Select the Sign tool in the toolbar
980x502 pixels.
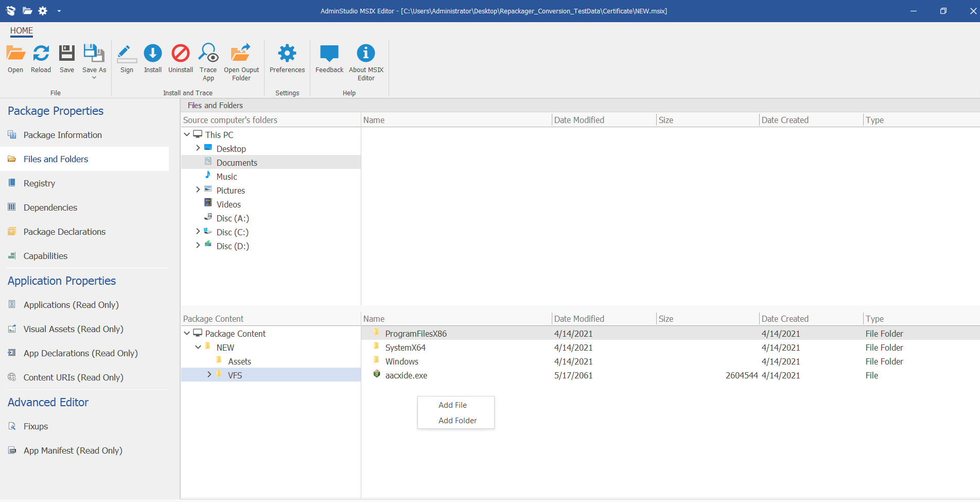coord(127,58)
